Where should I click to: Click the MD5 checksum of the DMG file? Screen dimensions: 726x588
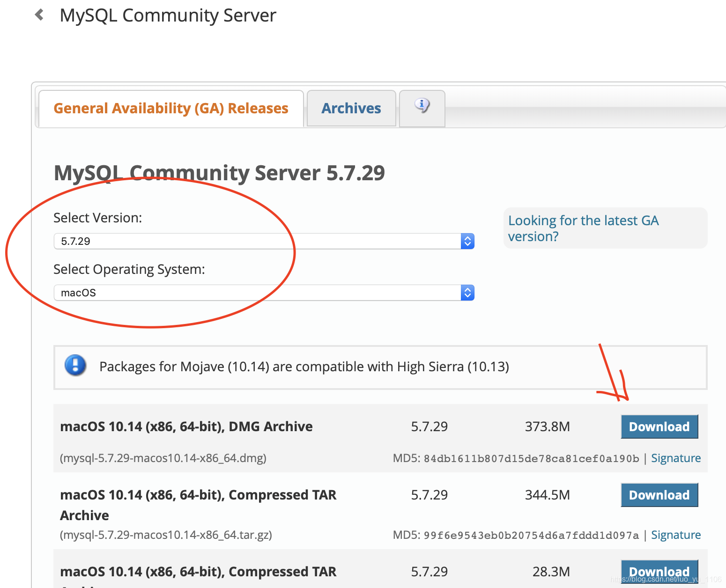[532, 458]
